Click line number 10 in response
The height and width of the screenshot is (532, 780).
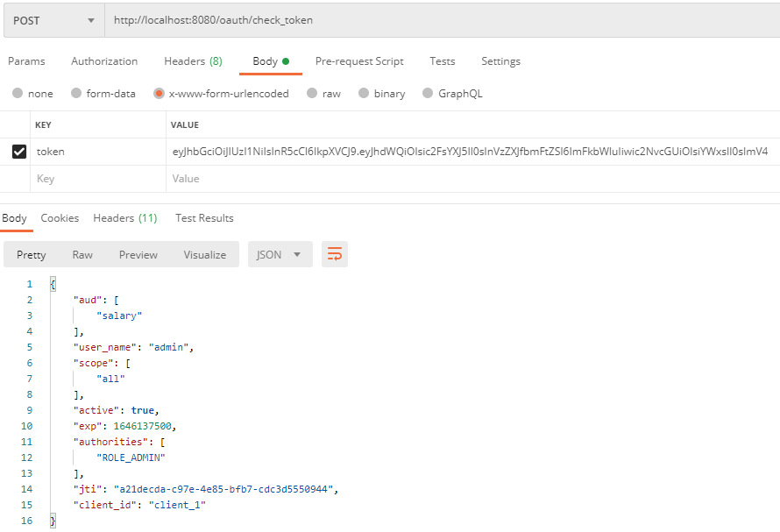pos(27,426)
